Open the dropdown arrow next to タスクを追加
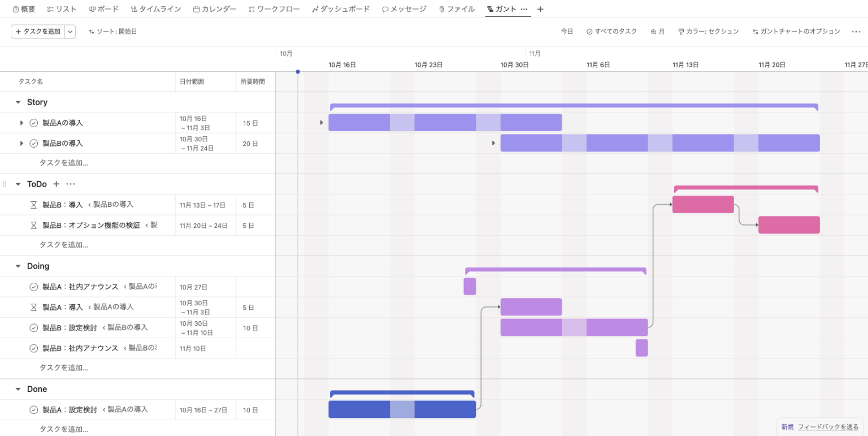The height and width of the screenshot is (436, 868). click(70, 32)
